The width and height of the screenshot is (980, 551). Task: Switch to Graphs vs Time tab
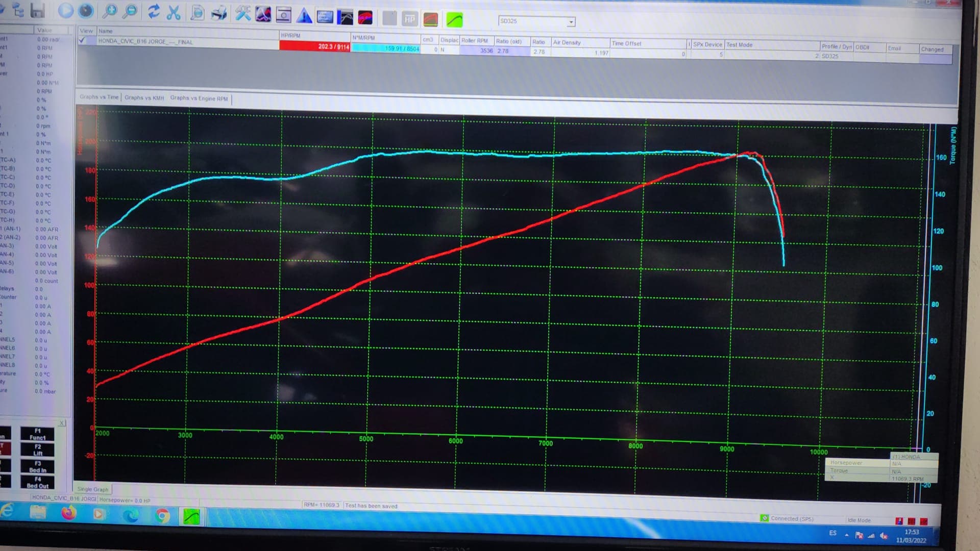pos(99,97)
